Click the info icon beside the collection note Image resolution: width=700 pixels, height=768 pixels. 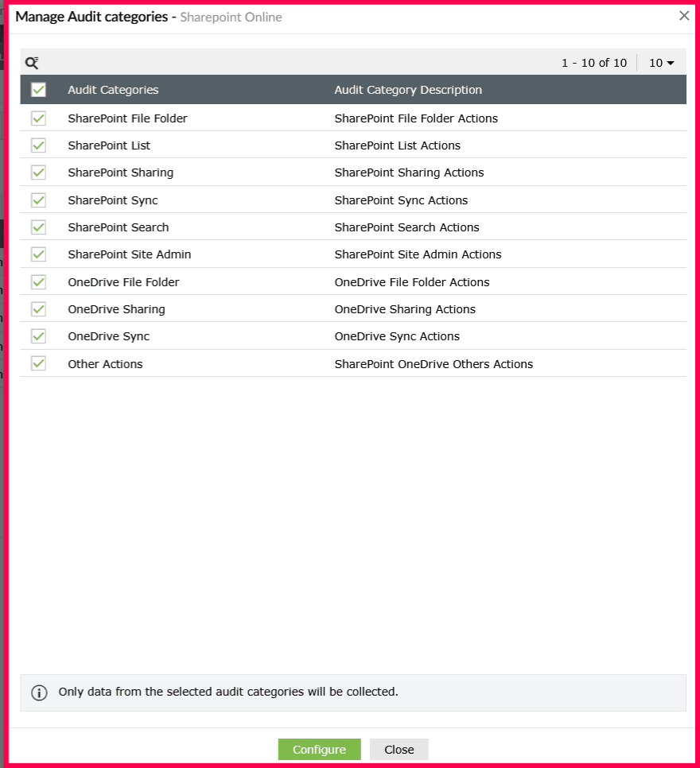pyautogui.click(x=39, y=692)
